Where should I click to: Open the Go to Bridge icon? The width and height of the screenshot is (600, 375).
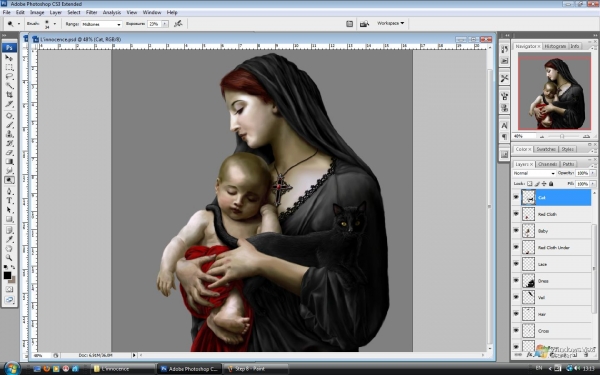pos(364,24)
